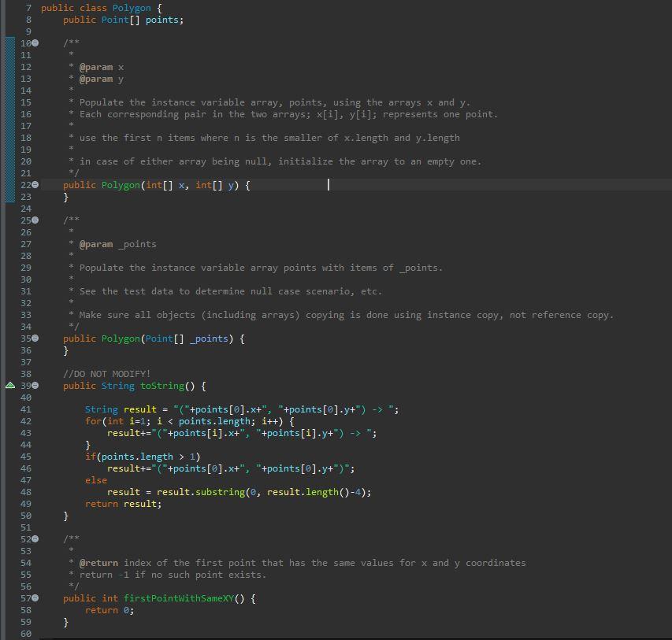Viewport: 672px width, 640px height.
Task: Click the closing brace on line 50
Action: tap(65, 516)
